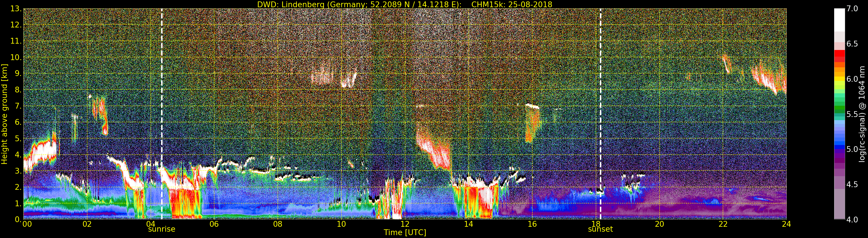Click the time tick label '20'

click(x=659, y=224)
